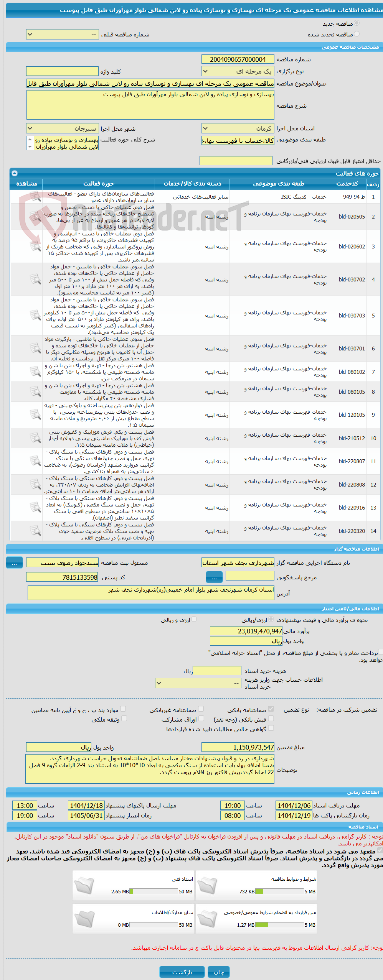This screenshot has height=980, width=383.
Task: Step down the شرح کلی حوزه فعالیت list
Action: click(30, 147)
